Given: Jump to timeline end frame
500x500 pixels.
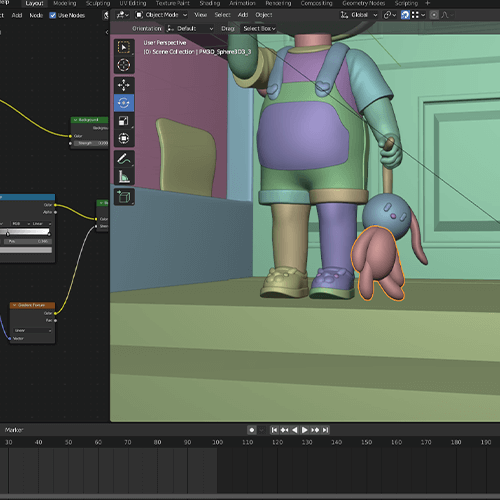Looking at the screenshot, I should click(325, 430).
